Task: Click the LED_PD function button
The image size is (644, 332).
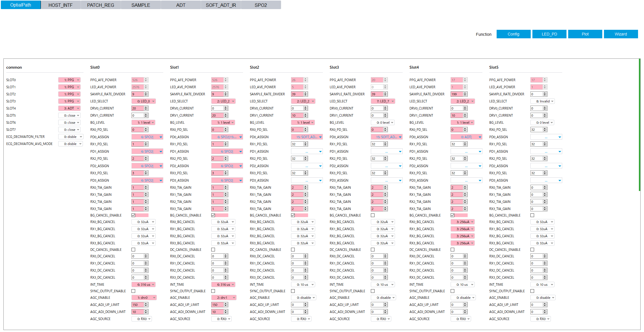Action: (549, 34)
